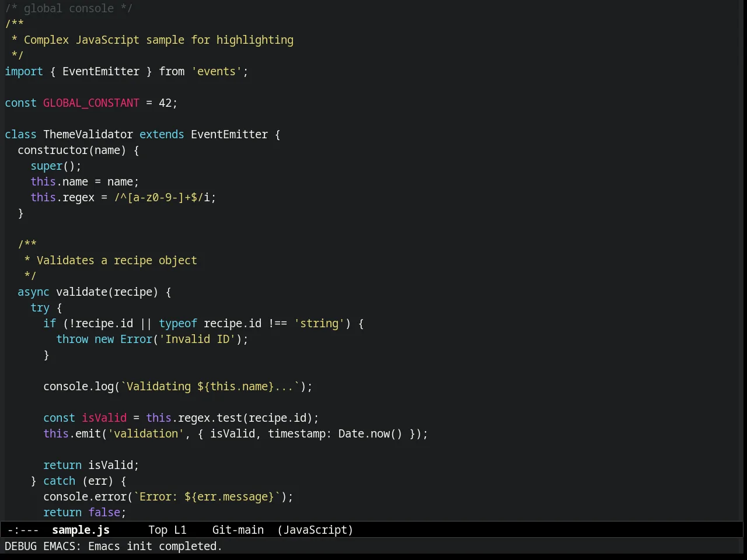Place cursor on 'GLOBAL_CONSTANT' identifier
This screenshot has width=747, height=560.
tap(91, 103)
